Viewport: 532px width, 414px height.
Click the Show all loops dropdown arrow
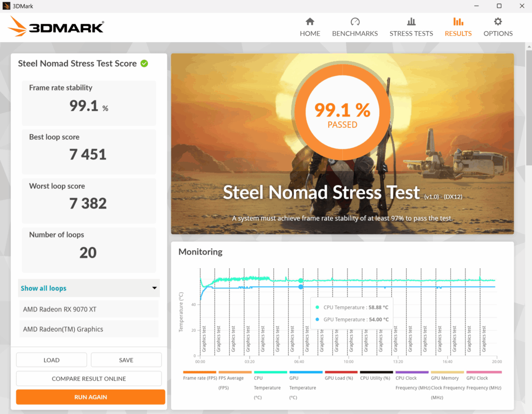click(x=154, y=288)
